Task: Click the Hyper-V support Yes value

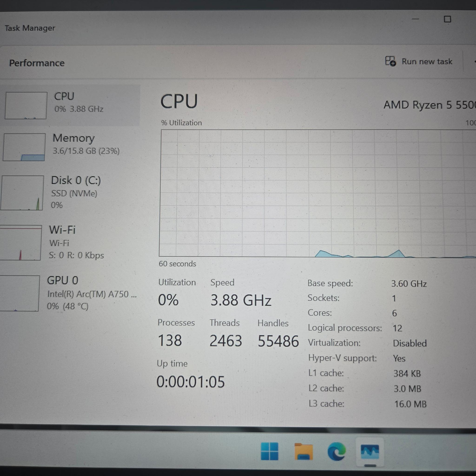Action: click(399, 358)
